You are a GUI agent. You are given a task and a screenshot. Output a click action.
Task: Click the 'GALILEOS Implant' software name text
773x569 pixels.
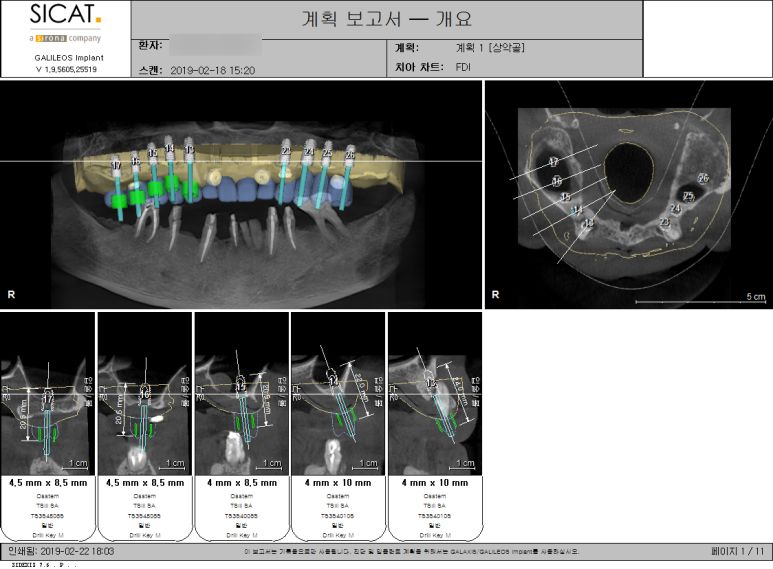[69, 58]
